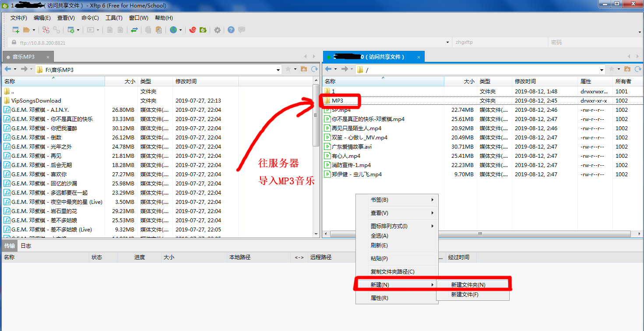Click the red Xshell swirl icon

(192, 30)
